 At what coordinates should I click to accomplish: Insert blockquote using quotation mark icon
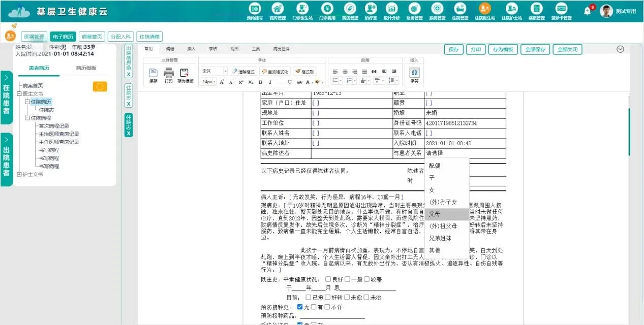point(374,72)
